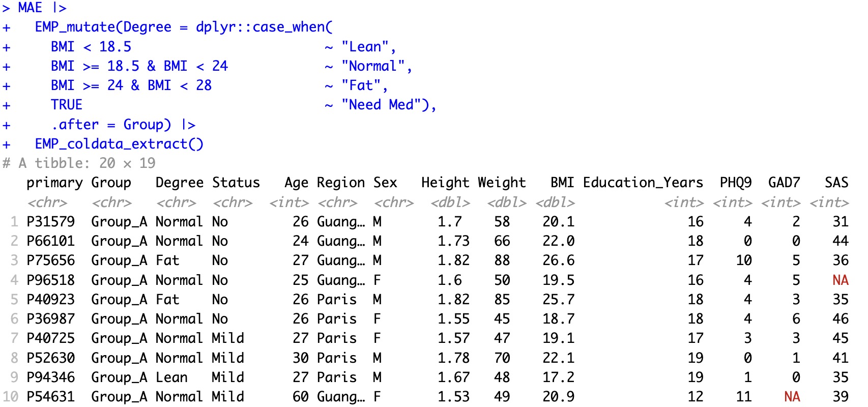Click the BMI value 26.6

tap(558, 260)
